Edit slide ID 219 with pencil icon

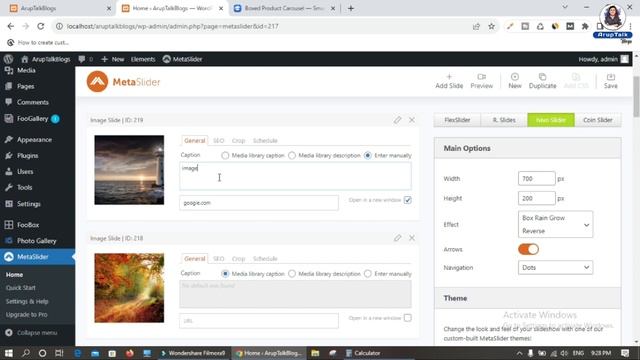pos(397,120)
